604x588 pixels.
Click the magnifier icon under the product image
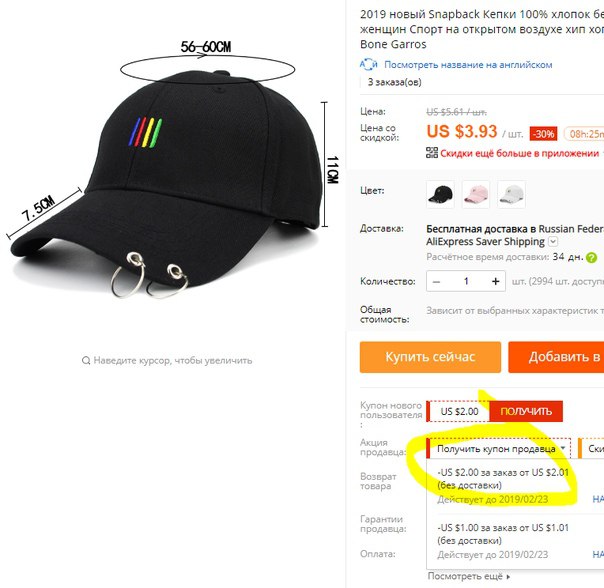tap(86, 361)
